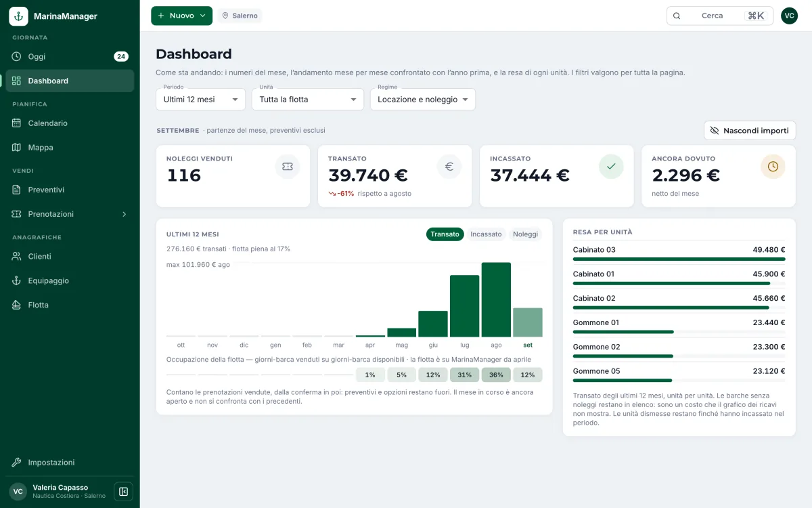Click the MarinaManager anchor logo
The image size is (812, 508).
[18, 16]
